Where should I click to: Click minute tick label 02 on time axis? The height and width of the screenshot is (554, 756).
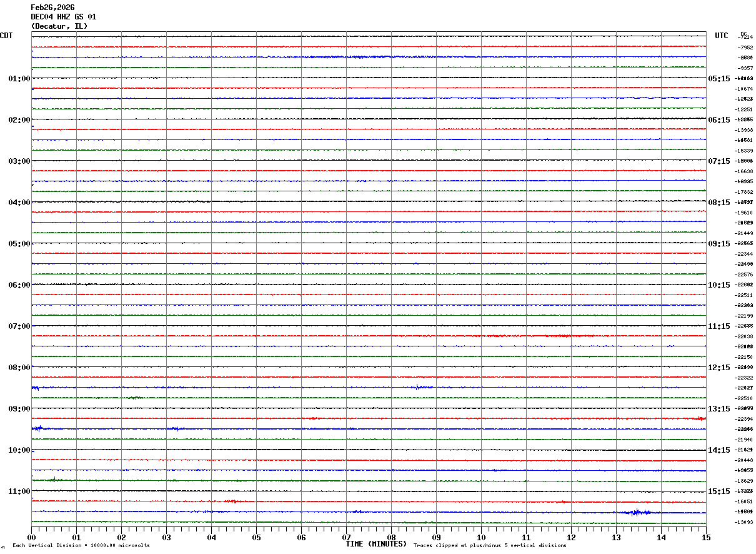121,536
